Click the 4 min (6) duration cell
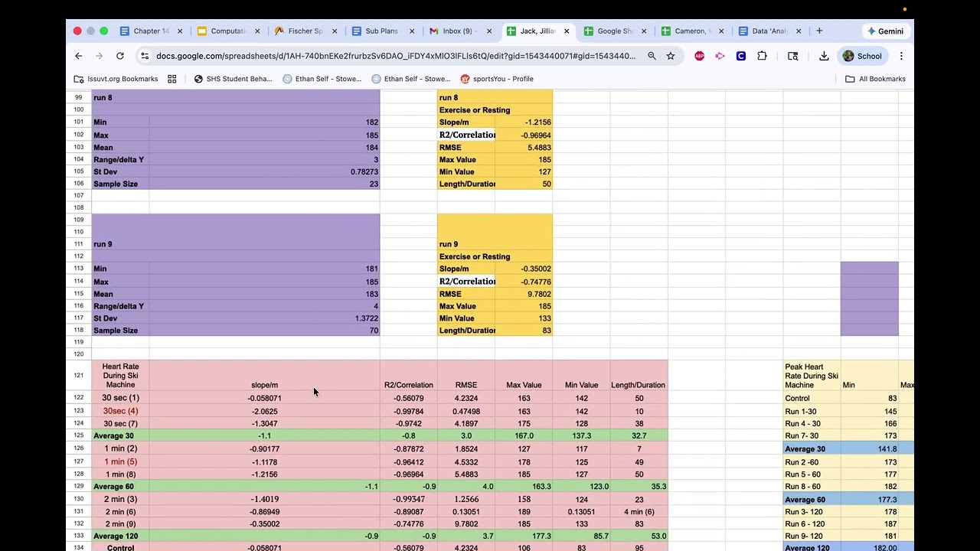This screenshot has height=551, width=980. pos(639,512)
